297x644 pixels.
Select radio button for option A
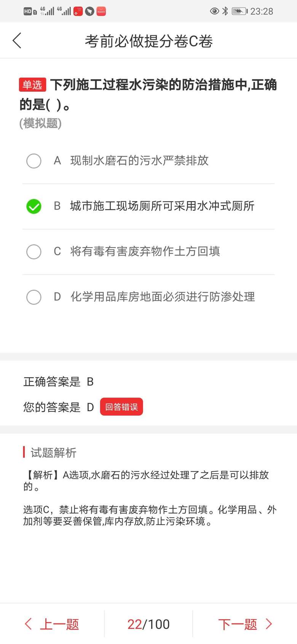pos(34,161)
